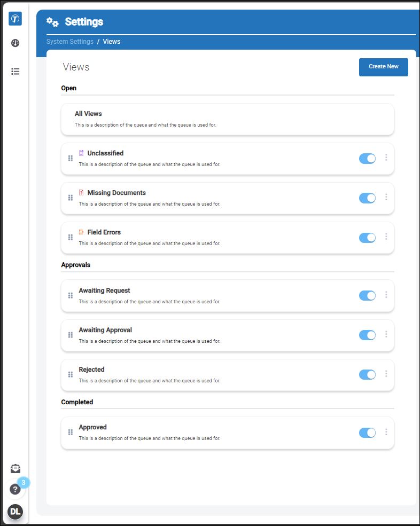Click the Missing Documents file icon
This screenshot has width=420, height=526.
(x=81, y=193)
